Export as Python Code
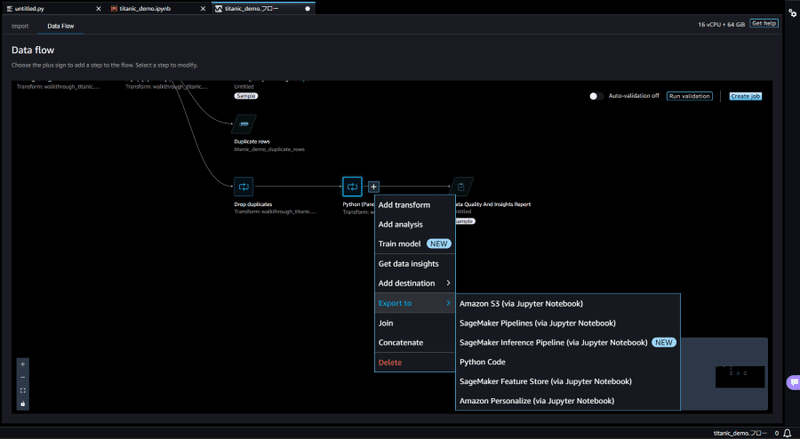 (x=567, y=362)
